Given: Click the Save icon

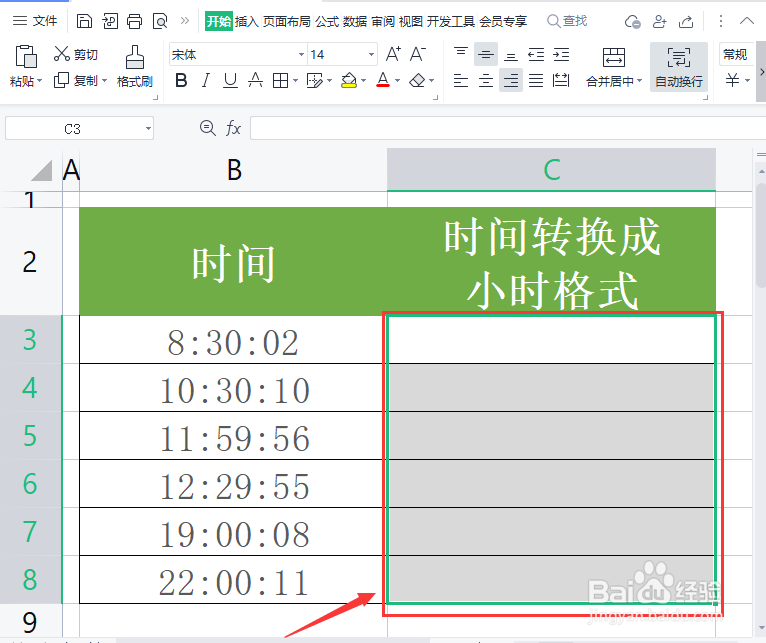Looking at the screenshot, I should tap(84, 21).
